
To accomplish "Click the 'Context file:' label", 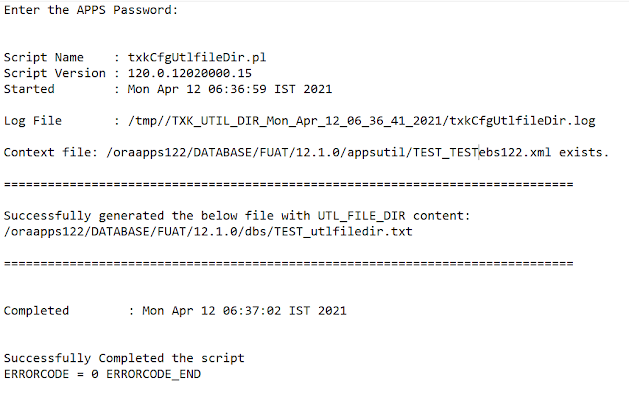I will tap(51, 152).
